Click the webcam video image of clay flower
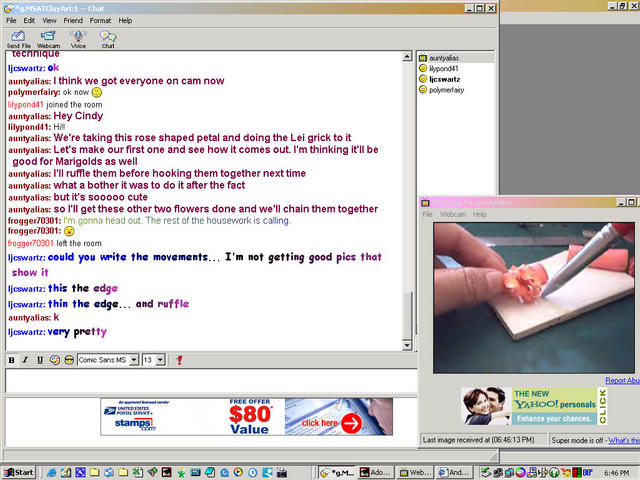Screen dimensions: 640x480 534,298
